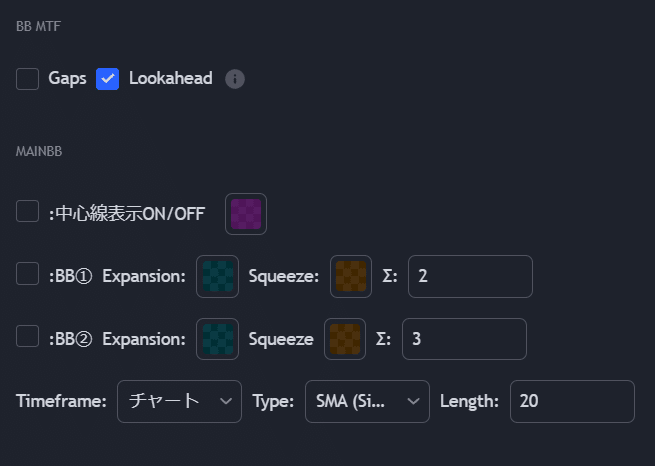Open BB② Squeeze orange color swatch

[345, 339]
